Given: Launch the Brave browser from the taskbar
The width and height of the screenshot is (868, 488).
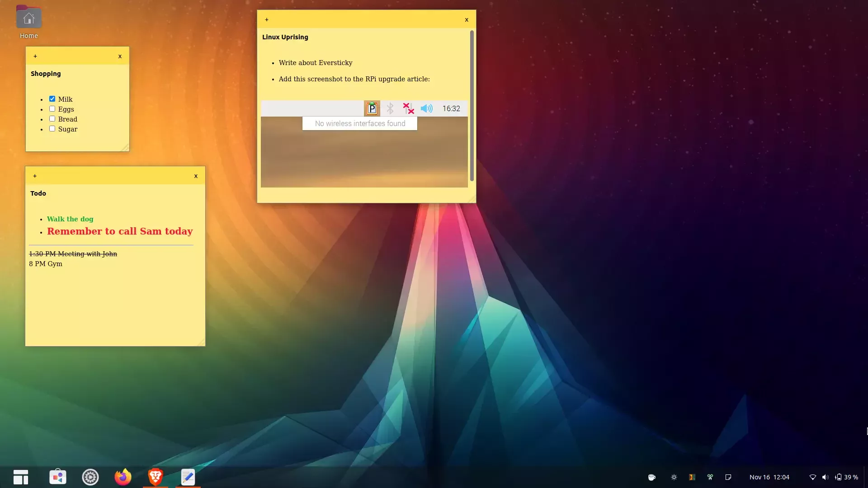Looking at the screenshot, I should click(155, 477).
